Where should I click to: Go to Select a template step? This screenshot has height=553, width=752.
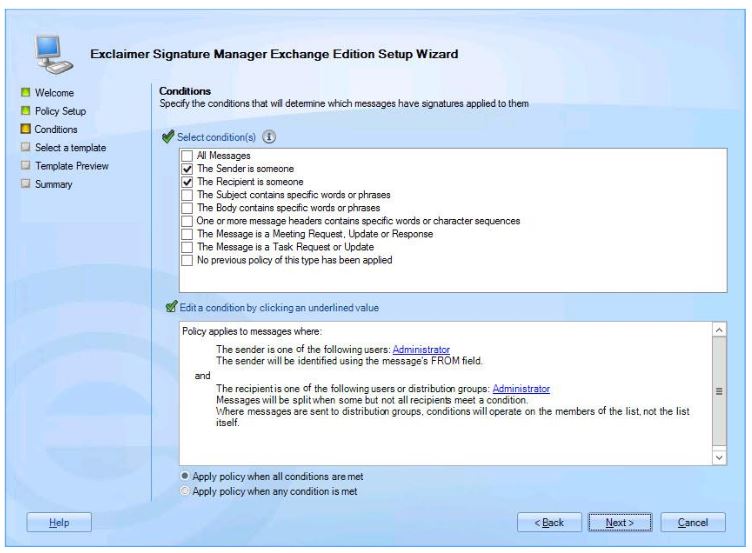68,148
